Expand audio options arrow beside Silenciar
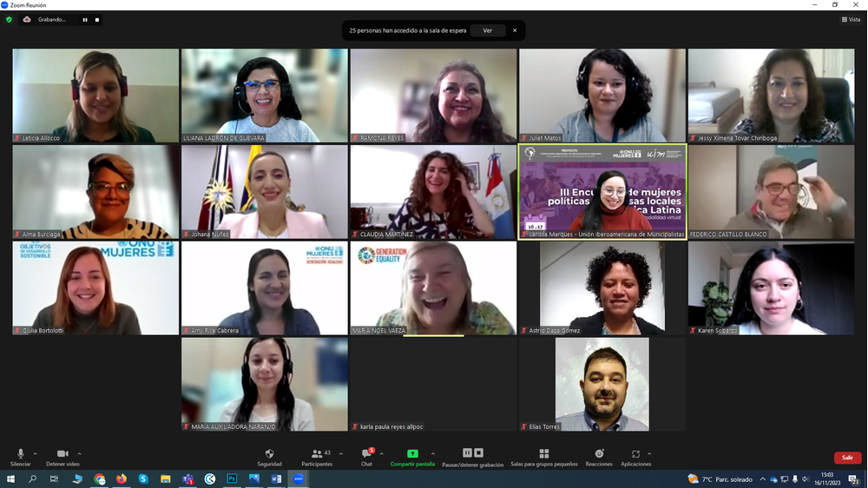 (x=36, y=453)
